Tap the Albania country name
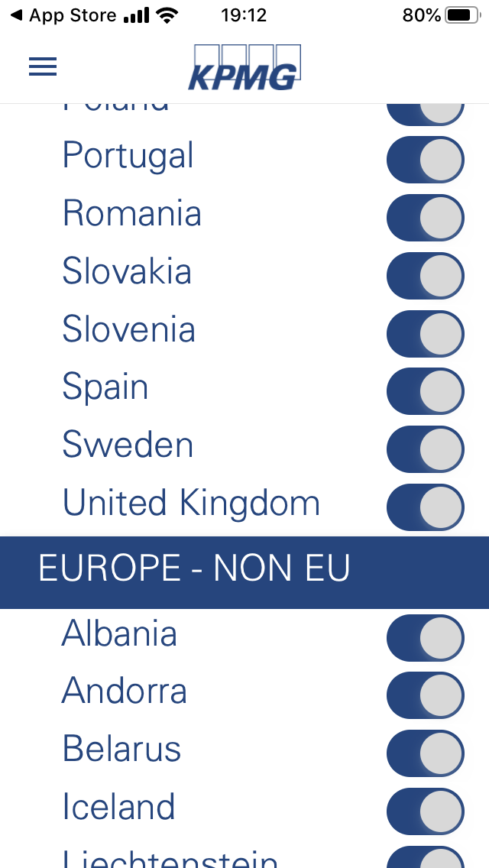The width and height of the screenshot is (489, 868). coord(119,634)
